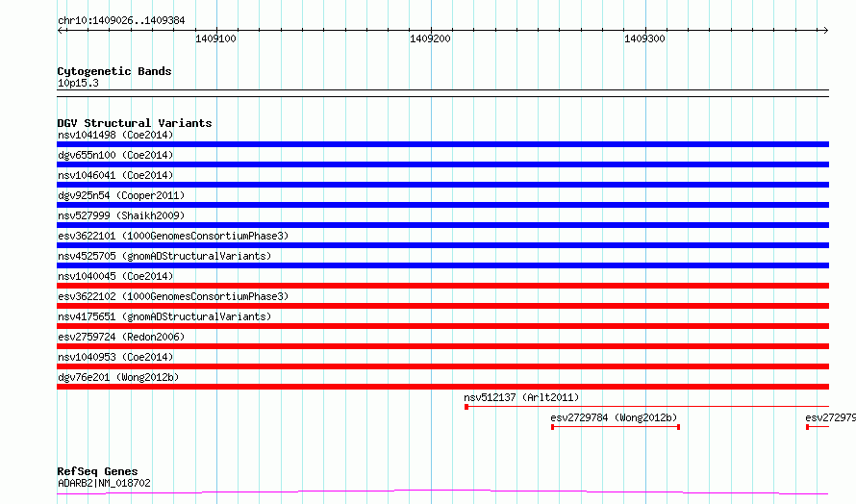Click the ADARB2|NM_018702 gene label
Screen dimensions: 856x504
coord(104,483)
